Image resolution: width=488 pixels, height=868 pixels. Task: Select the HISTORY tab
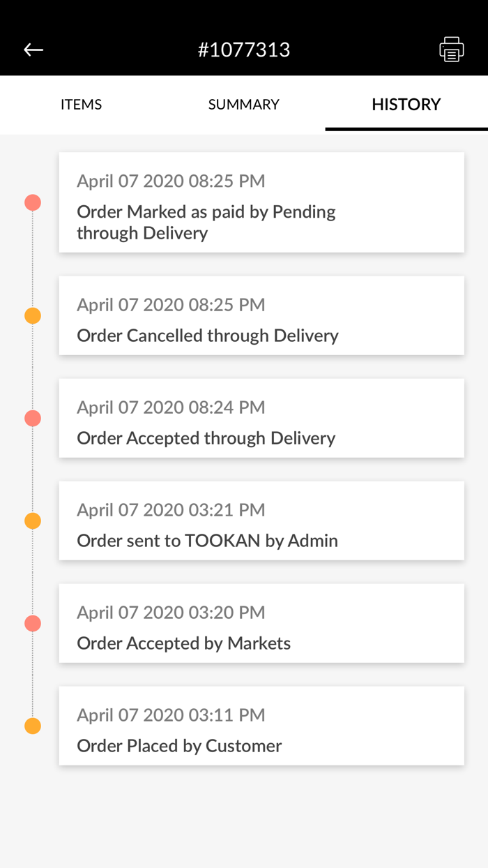(406, 105)
